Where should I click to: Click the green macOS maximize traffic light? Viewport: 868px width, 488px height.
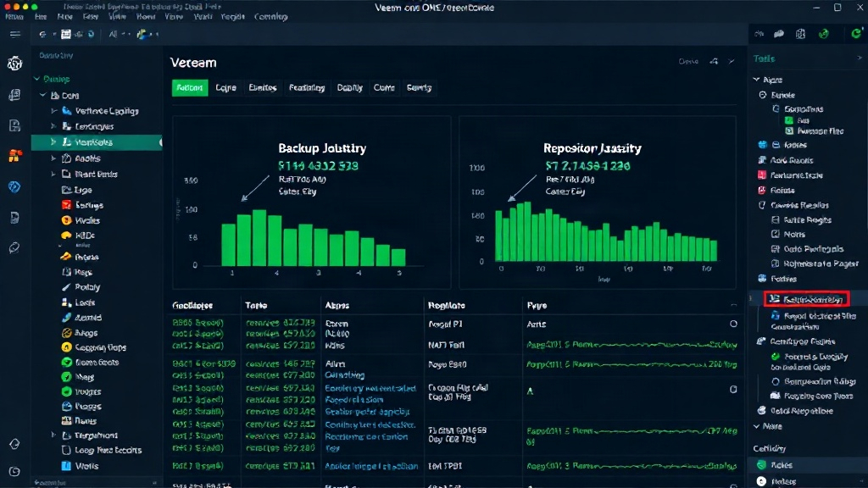click(34, 7)
